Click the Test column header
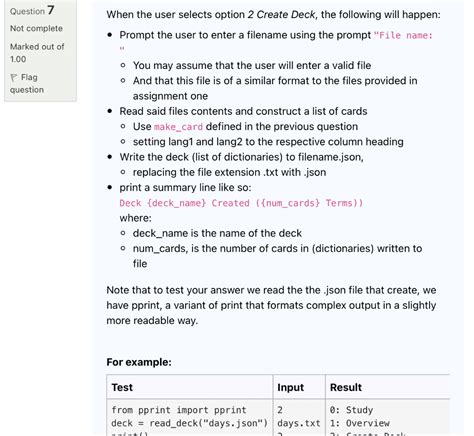The image size is (474, 436). coord(122,387)
